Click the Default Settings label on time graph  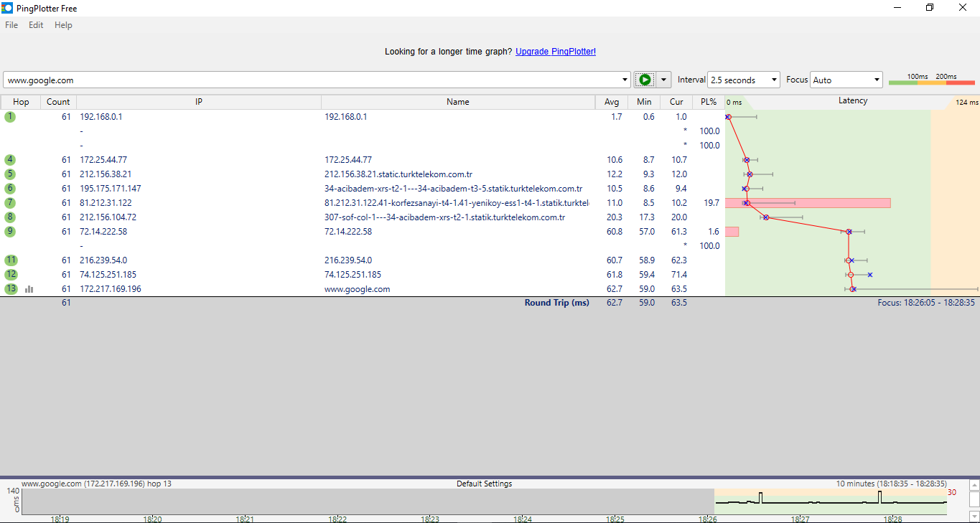484,484
